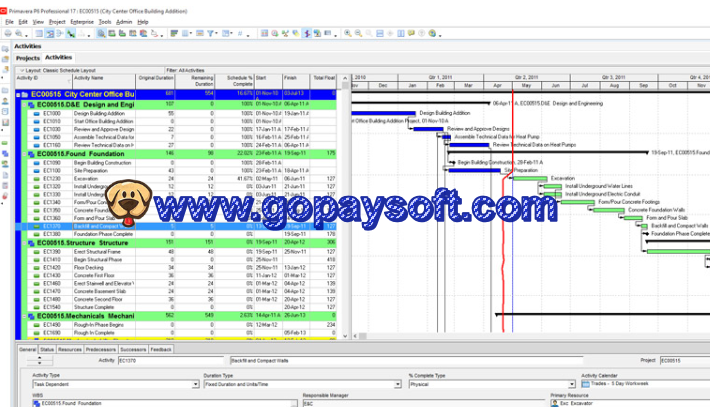Click the calendar icon beside Trades 5 Day Workweek
Screen dimensions: 710x407
point(585,384)
